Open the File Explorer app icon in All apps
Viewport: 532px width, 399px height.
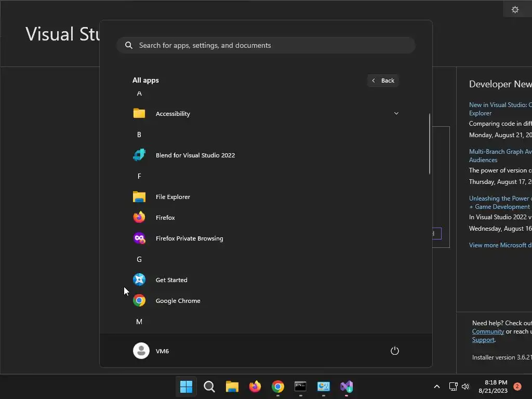[x=139, y=197]
